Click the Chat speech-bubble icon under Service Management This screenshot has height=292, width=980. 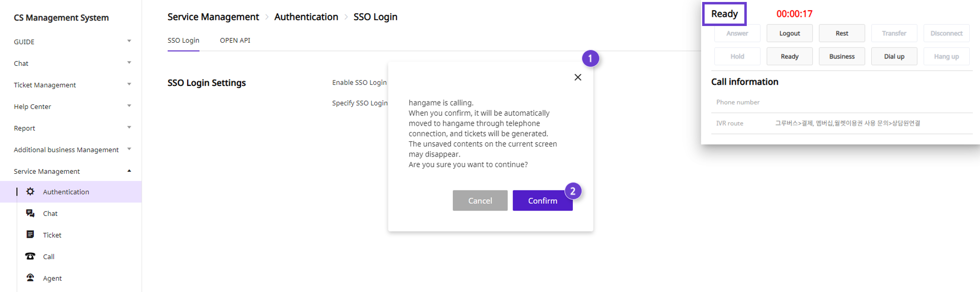[30, 213]
